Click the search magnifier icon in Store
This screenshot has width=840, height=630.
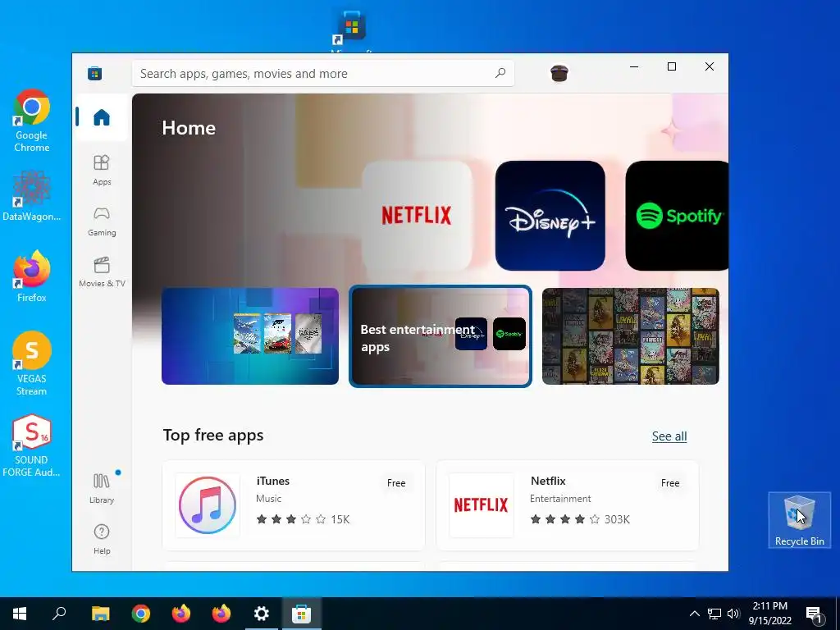(x=500, y=73)
